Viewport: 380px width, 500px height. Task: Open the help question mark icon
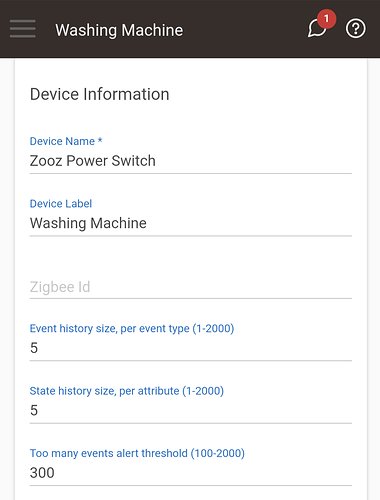(x=355, y=29)
